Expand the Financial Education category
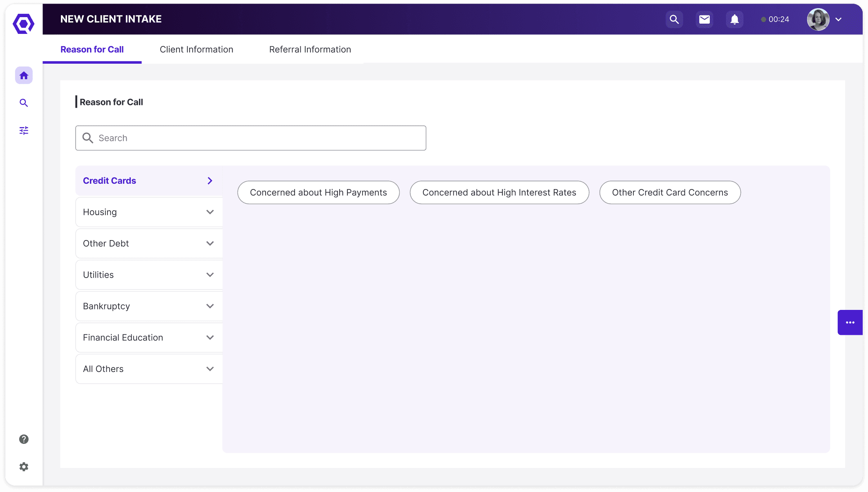Image resolution: width=868 pixels, height=492 pixels. [x=149, y=338]
